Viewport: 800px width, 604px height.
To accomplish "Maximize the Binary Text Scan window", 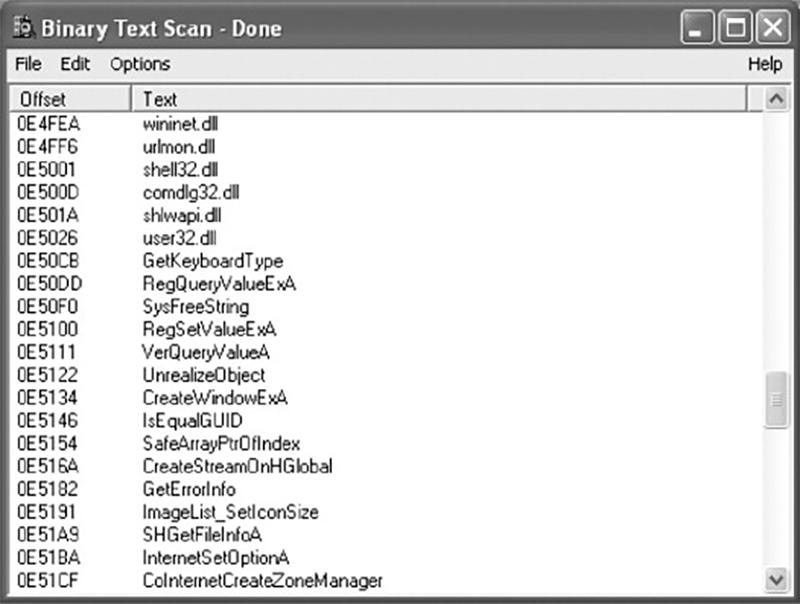I will 735,28.
